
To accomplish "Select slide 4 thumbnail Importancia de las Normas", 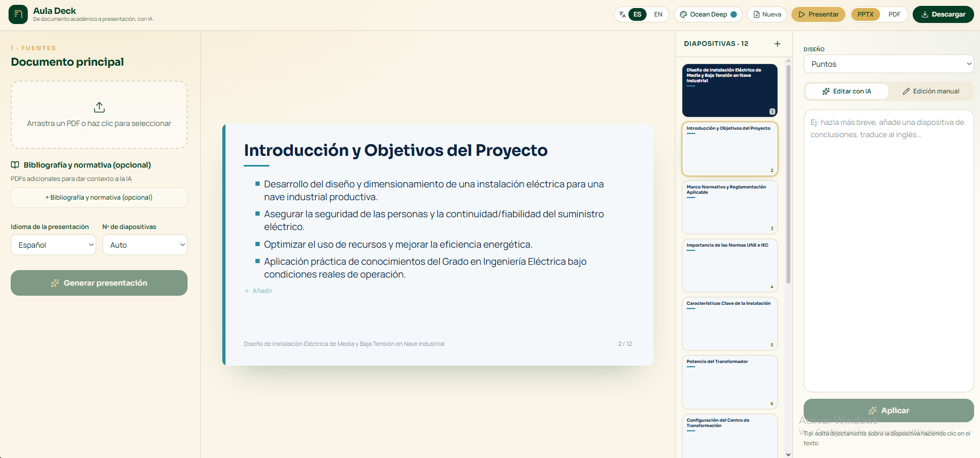I will coord(730,265).
